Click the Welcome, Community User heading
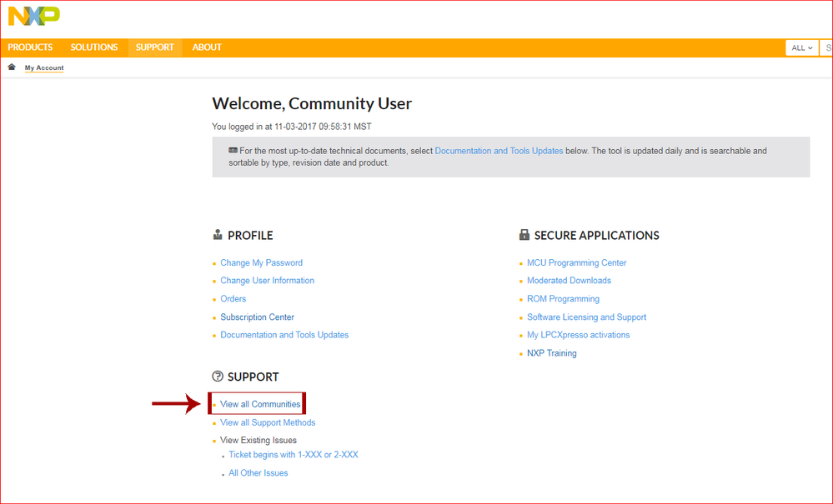Image resolution: width=833 pixels, height=504 pixels. pyautogui.click(x=312, y=103)
